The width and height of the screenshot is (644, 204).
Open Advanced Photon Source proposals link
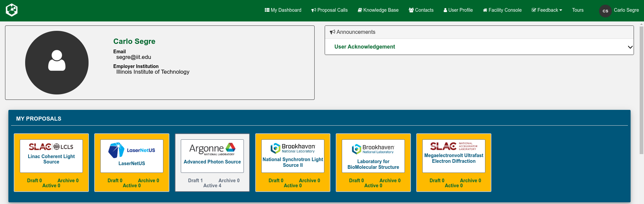click(212, 162)
